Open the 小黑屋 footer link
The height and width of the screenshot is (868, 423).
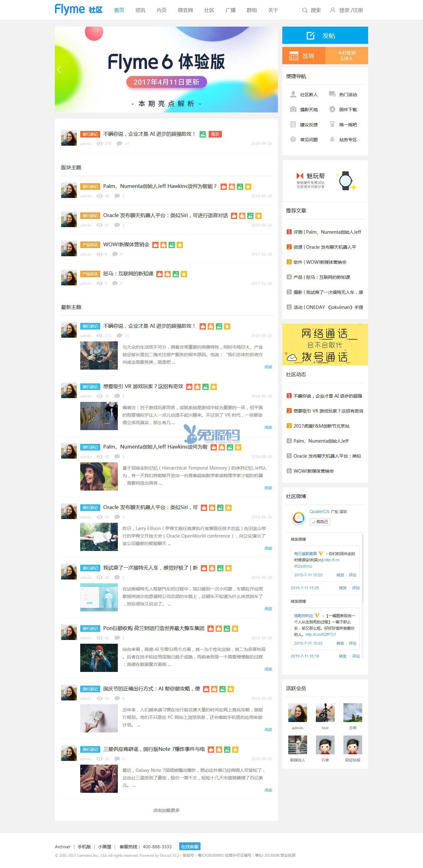pyautogui.click(x=104, y=847)
